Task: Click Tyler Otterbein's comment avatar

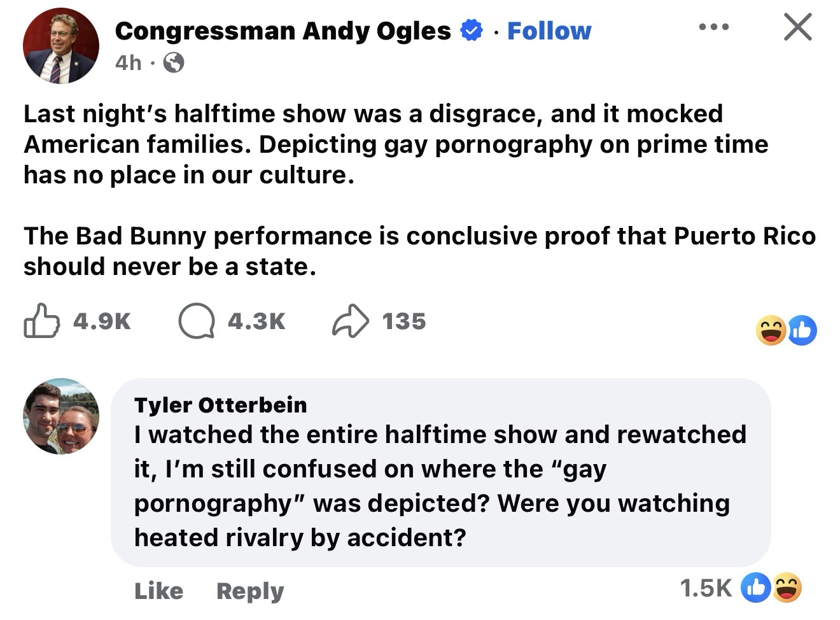Action: (61, 416)
